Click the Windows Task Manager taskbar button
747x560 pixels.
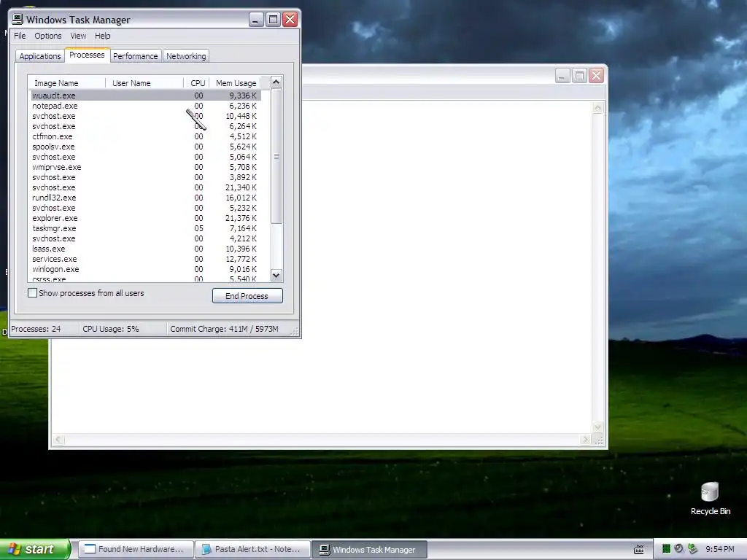pos(369,549)
